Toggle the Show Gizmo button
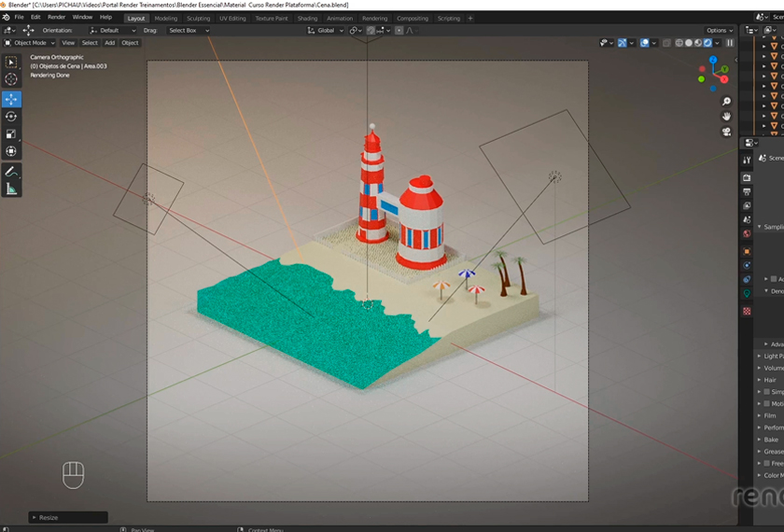784x532 pixels. point(622,43)
